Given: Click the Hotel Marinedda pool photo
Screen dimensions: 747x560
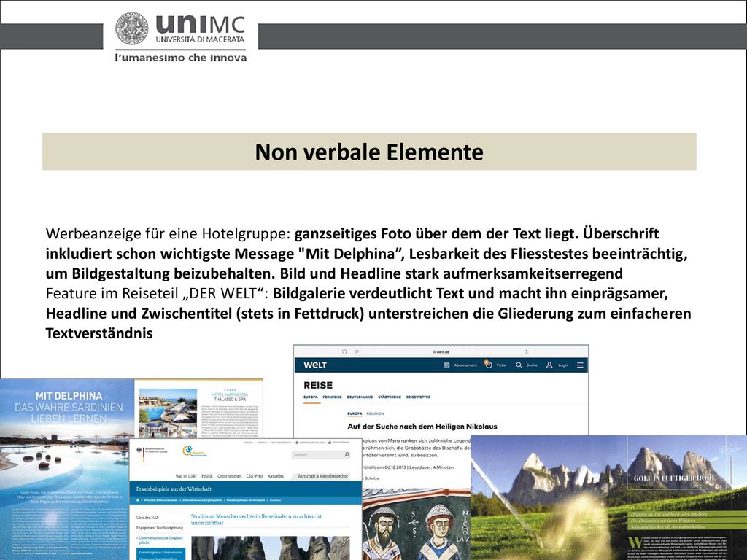Looking at the screenshot, I should tap(168, 407).
